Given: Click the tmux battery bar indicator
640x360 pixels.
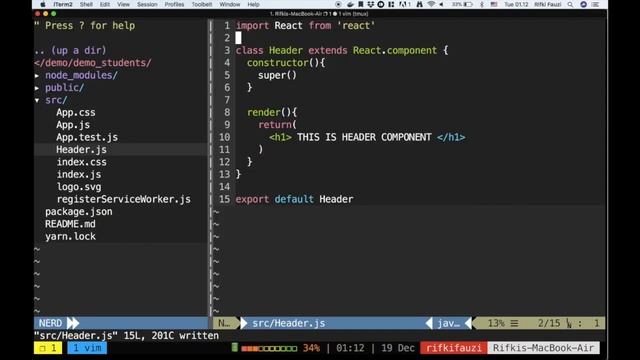Looking at the screenshot, I should click(269, 348).
